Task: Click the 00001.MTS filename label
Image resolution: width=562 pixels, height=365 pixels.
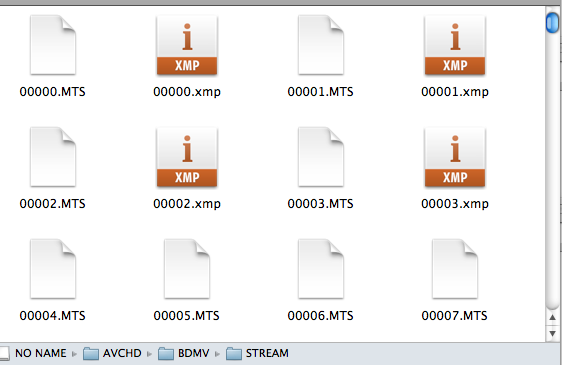Action: (x=320, y=92)
